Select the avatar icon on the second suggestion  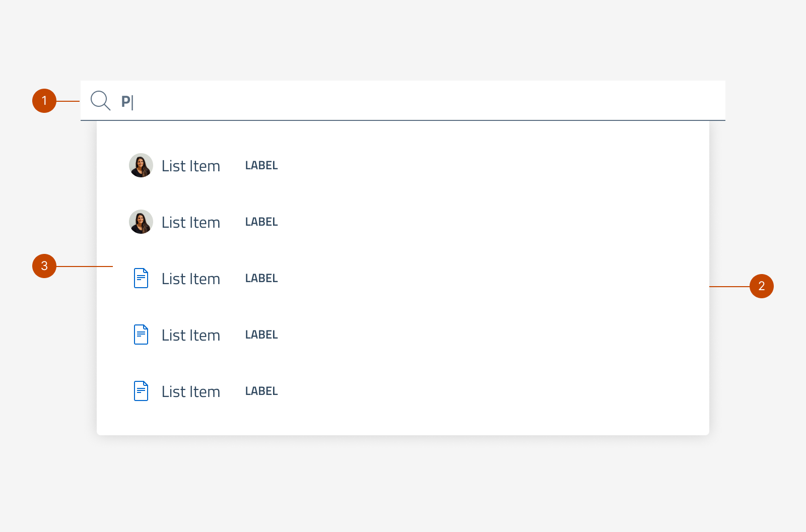click(141, 222)
